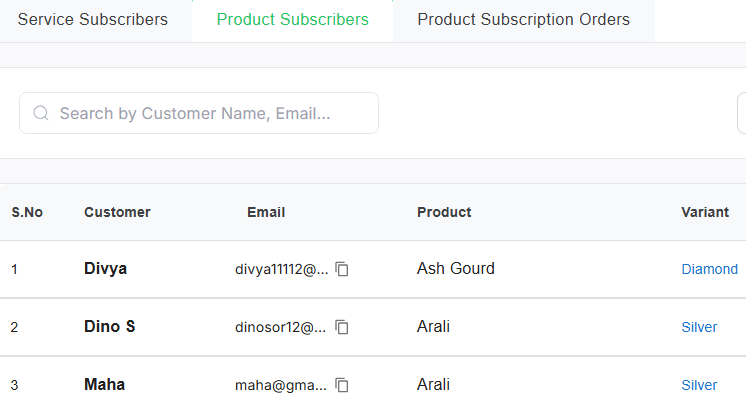The image size is (746, 408).
Task: Click the Variant column header
Action: 705,212
